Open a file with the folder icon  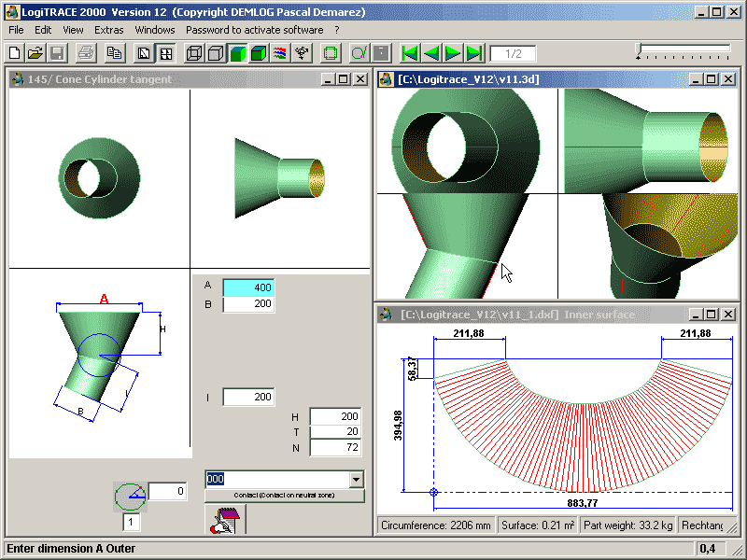tap(35, 53)
